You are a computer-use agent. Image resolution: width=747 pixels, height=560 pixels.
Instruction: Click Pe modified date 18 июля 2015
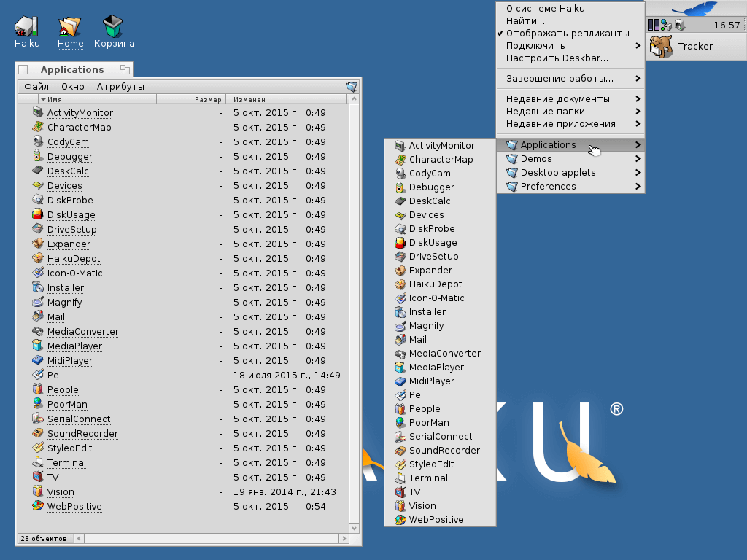coord(287,376)
